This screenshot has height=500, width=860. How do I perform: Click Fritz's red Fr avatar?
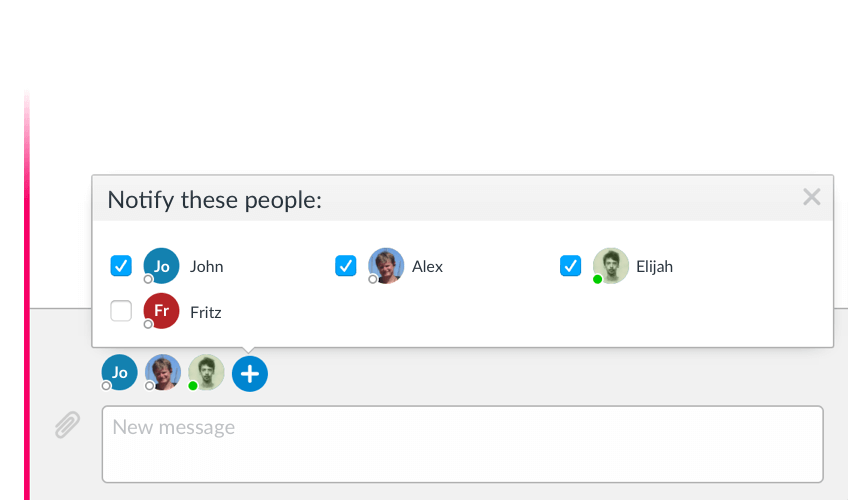pyautogui.click(x=161, y=311)
